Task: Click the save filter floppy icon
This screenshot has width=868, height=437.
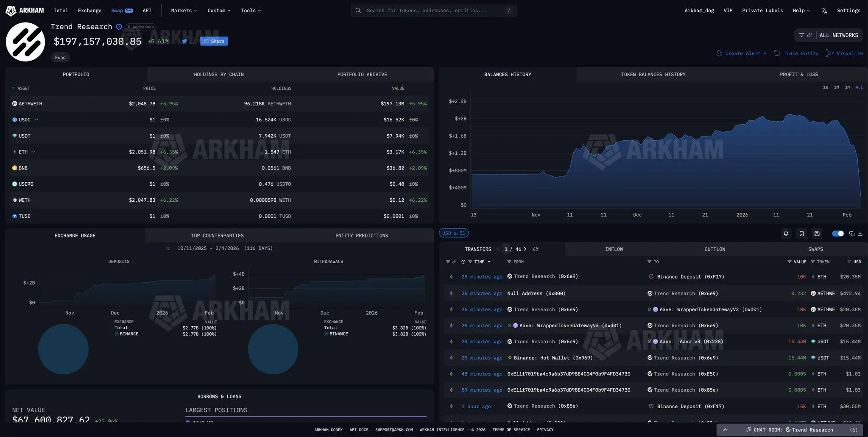Action: point(817,234)
